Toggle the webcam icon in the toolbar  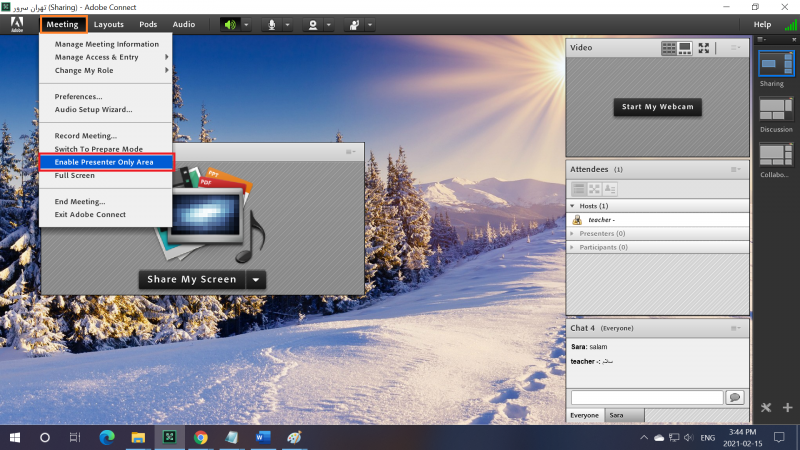click(x=312, y=24)
